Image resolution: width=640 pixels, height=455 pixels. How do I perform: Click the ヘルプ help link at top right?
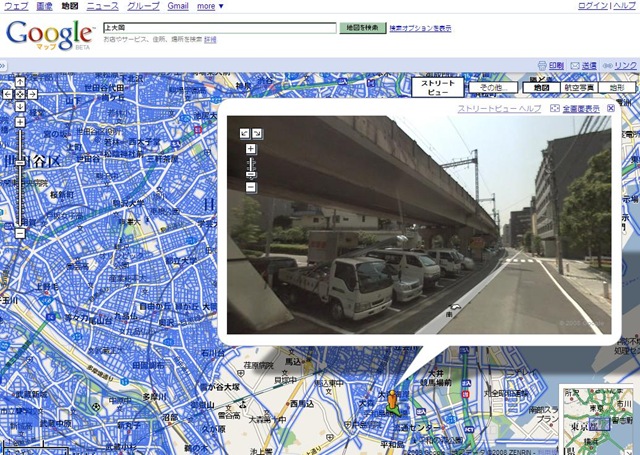[624, 6]
